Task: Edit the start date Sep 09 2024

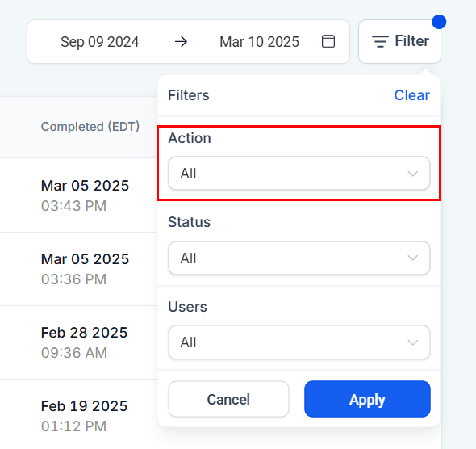Action: [x=99, y=42]
